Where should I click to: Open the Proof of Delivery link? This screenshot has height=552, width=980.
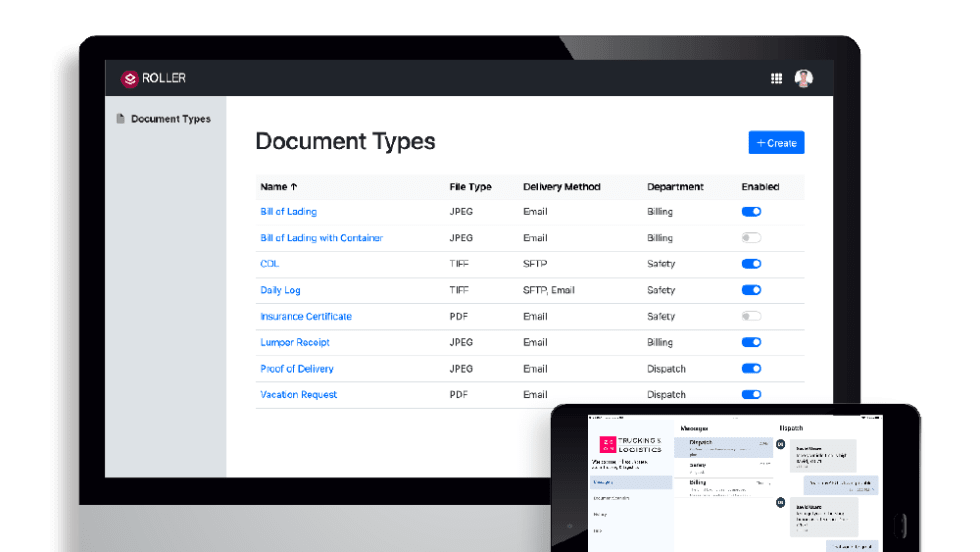(298, 368)
